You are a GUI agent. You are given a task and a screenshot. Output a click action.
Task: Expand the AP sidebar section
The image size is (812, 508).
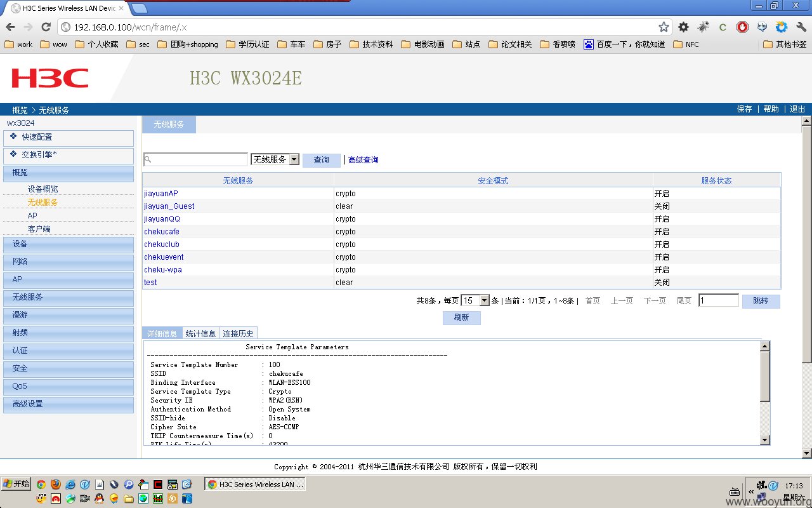[69, 280]
